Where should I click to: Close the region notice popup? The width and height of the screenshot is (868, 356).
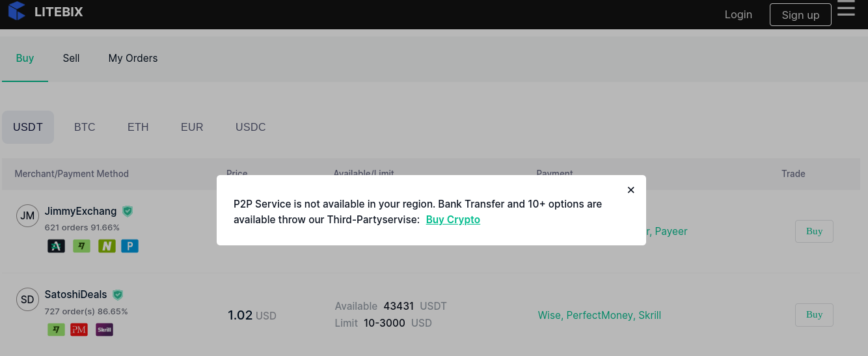click(631, 190)
